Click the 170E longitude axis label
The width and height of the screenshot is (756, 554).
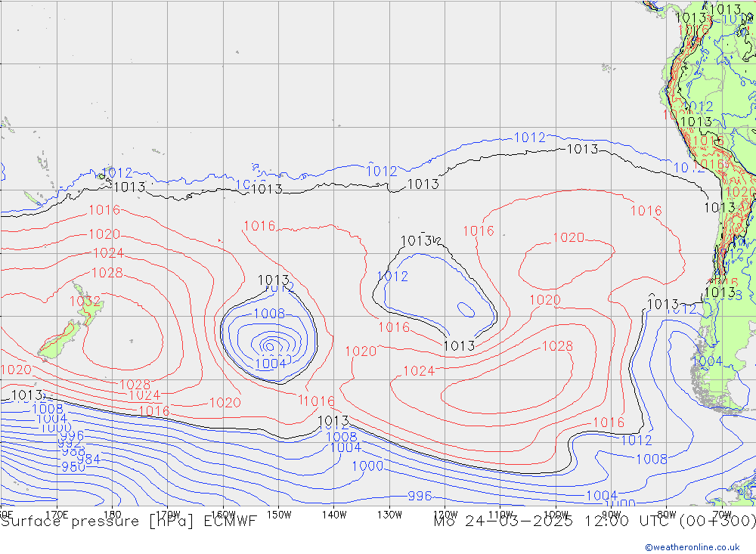[x=57, y=515]
